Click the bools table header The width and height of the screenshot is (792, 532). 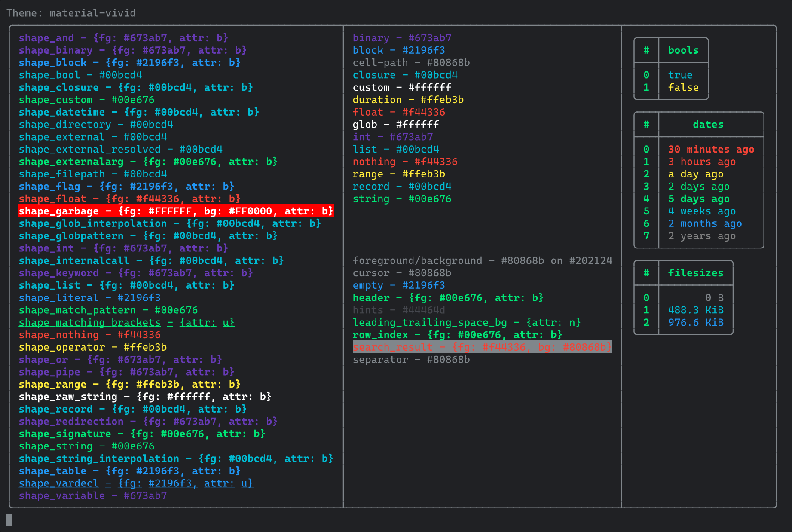coord(683,50)
